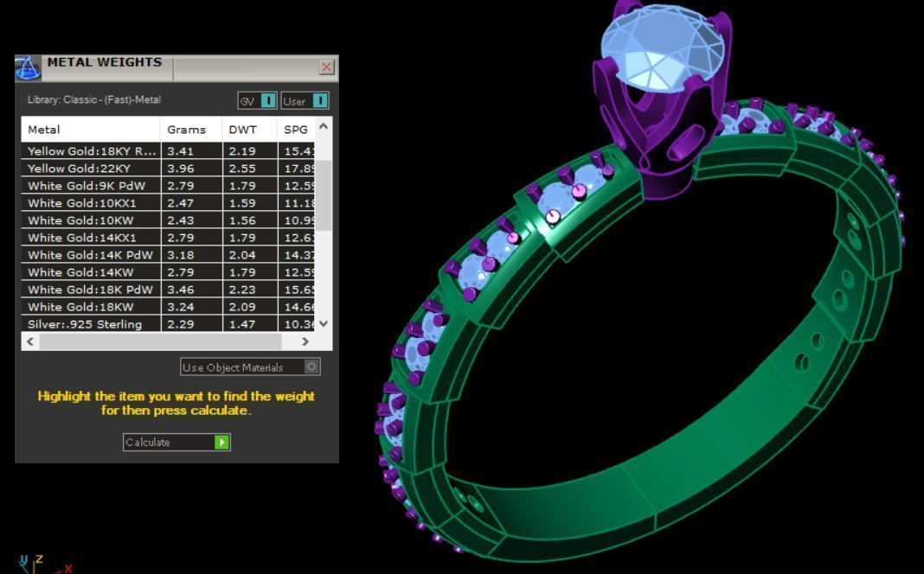Toggle the User library switch
Screen dimensions: 924x574
[305, 100]
